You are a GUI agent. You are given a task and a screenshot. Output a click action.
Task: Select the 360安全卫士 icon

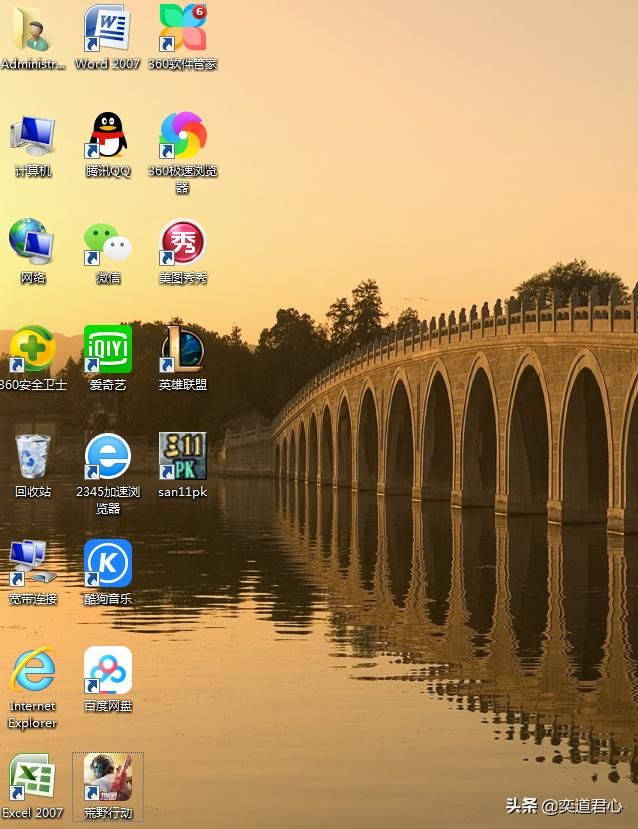pos(33,350)
